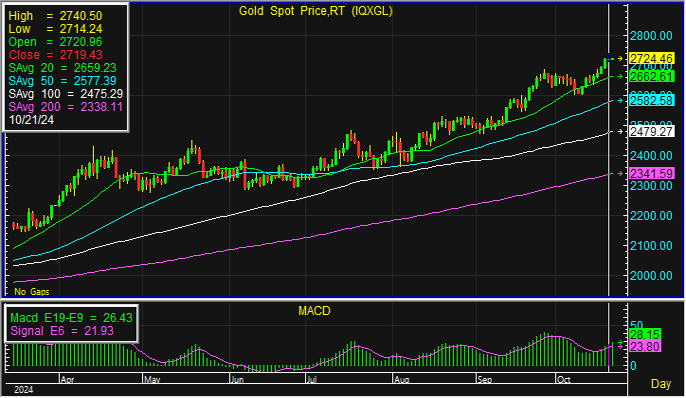Click the cyan 2582.58 price axis tag
686x398 pixels.
point(651,101)
